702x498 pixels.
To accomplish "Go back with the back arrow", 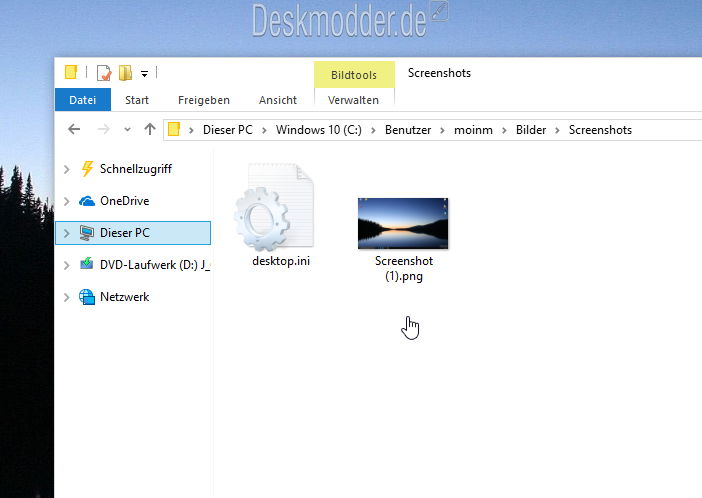I will 74,129.
